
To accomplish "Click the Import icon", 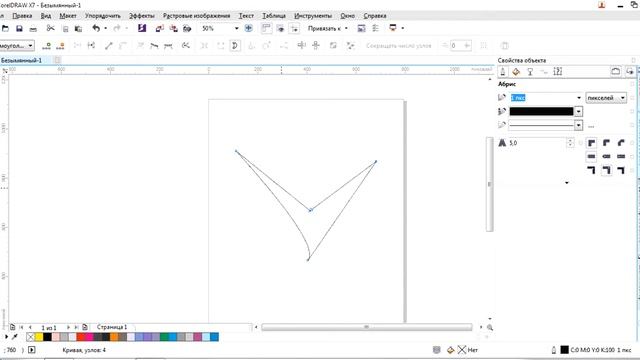I will (160, 28).
